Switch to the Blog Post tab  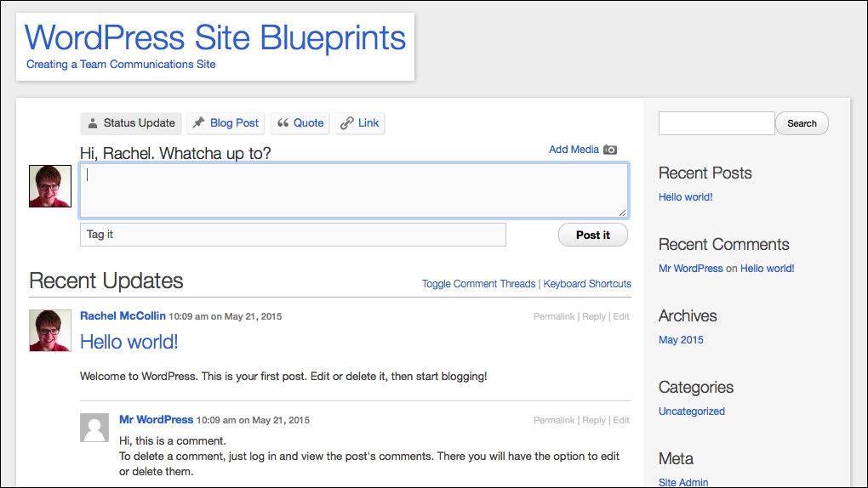[x=226, y=122]
